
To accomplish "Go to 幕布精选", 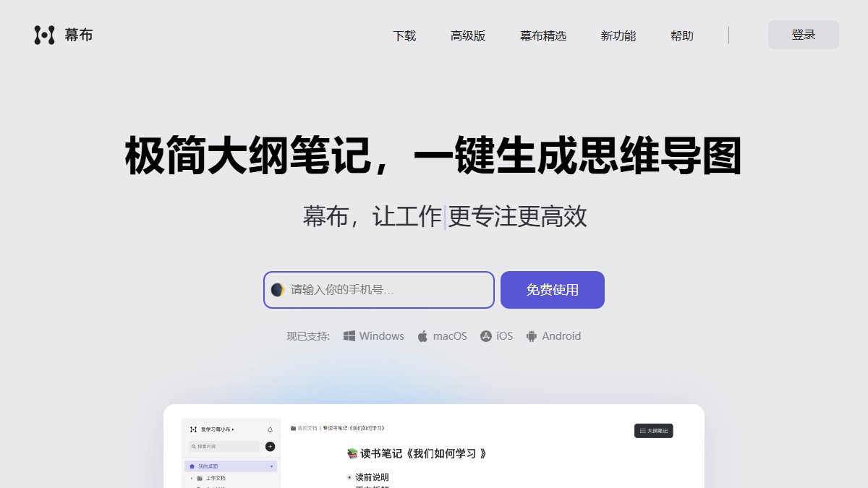I will pos(543,35).
